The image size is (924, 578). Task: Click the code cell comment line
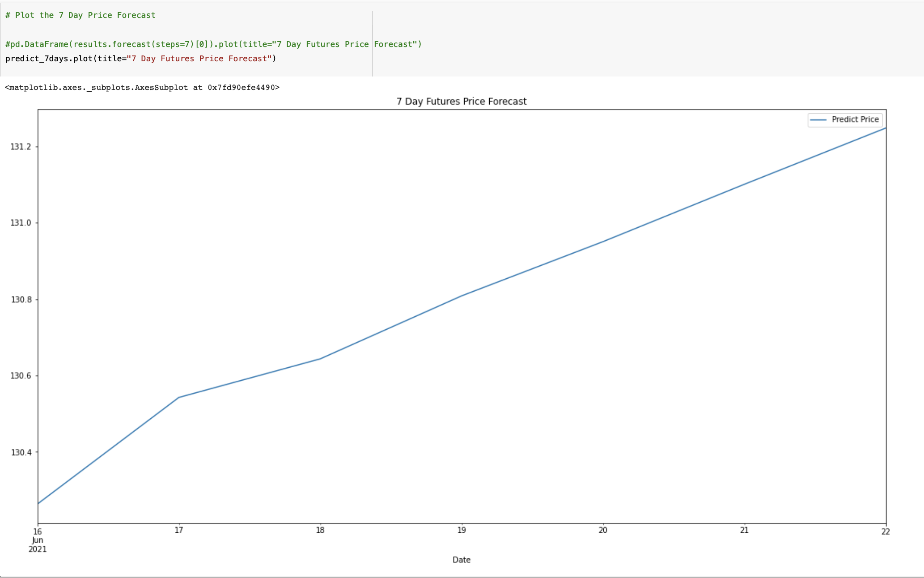(80, 15)
